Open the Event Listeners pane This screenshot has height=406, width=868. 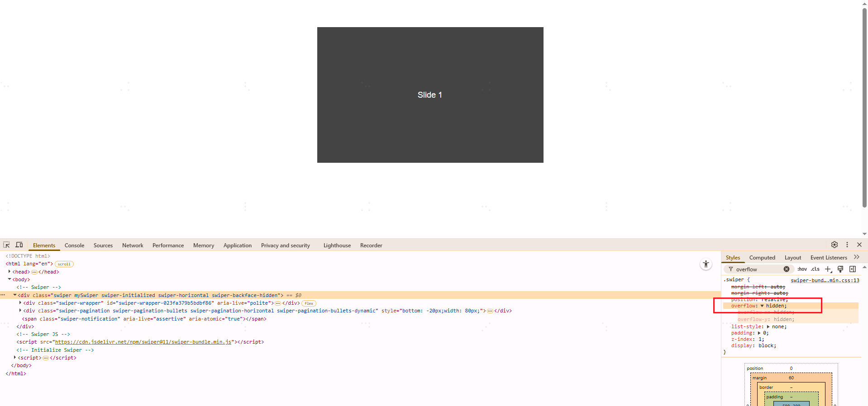coord(829,258)
